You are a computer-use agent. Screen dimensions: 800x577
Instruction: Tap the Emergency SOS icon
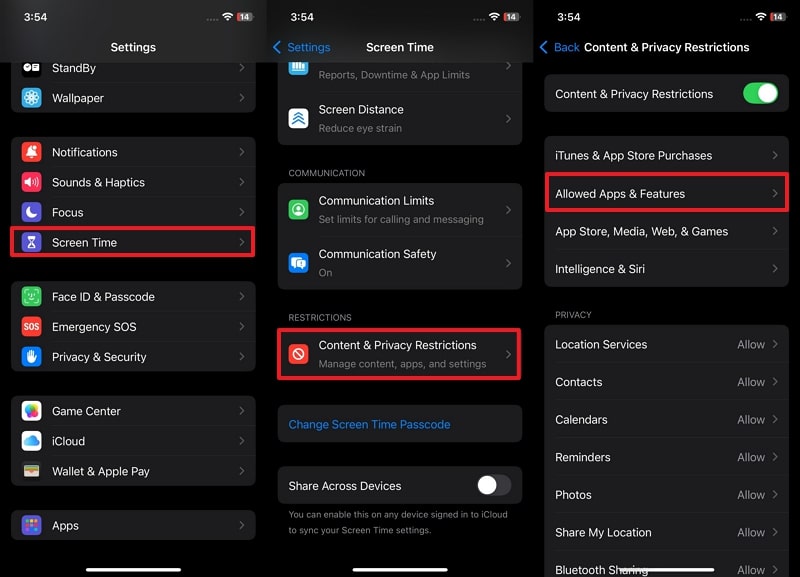point(31,327)
